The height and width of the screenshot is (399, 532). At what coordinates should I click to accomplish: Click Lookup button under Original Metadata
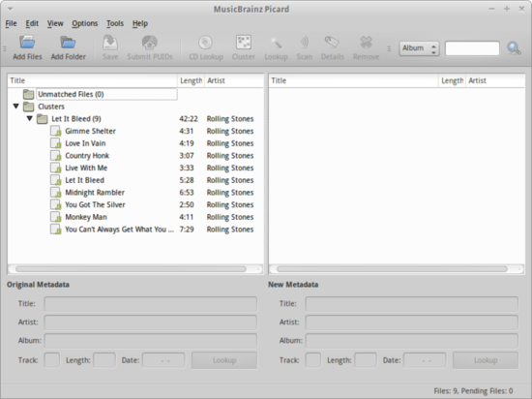(224, 360)
